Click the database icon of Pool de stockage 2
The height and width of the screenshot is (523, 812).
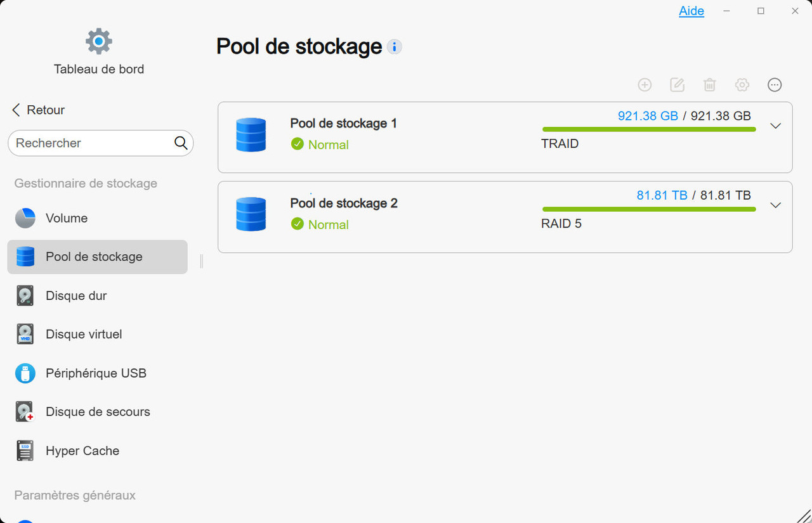click(x=251, y=214)
